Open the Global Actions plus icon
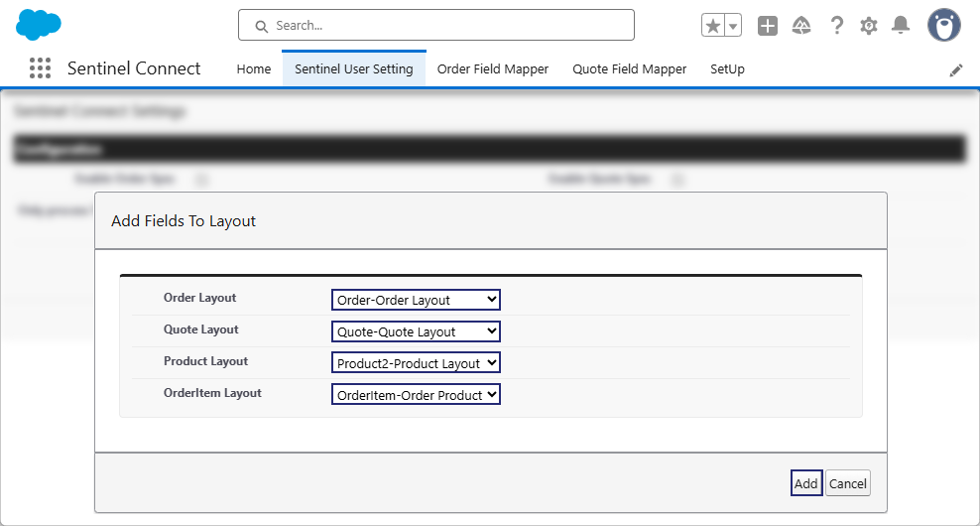Screen dimensions: 980x526 coord(768,26)
